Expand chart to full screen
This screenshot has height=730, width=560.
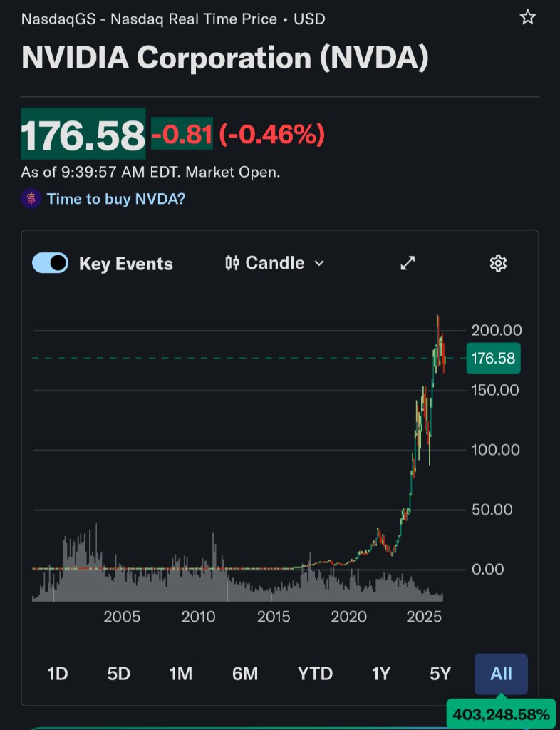coord(408,263)
